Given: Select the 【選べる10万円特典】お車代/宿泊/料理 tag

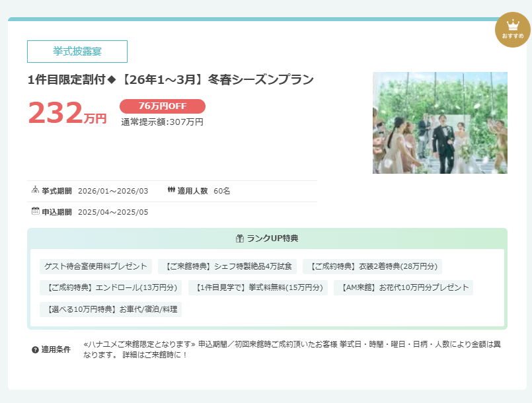Looking at the screenshot, I should pos(110,309).
